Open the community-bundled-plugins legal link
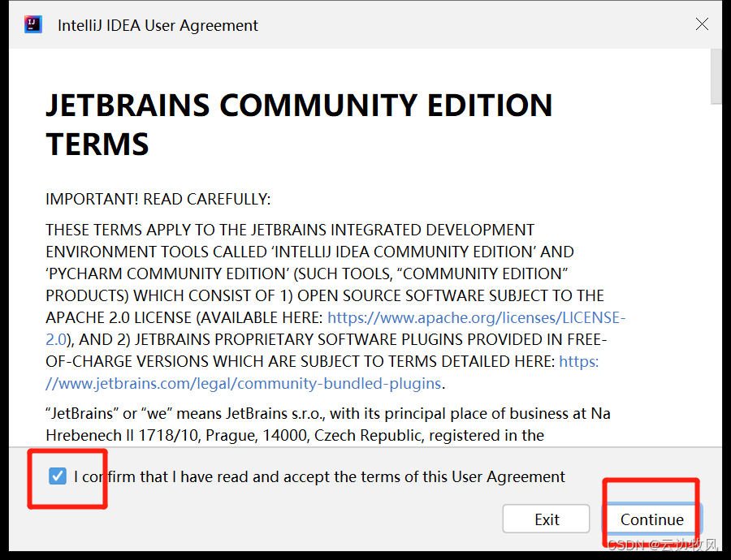731x560 pixels. click(243, 383)
